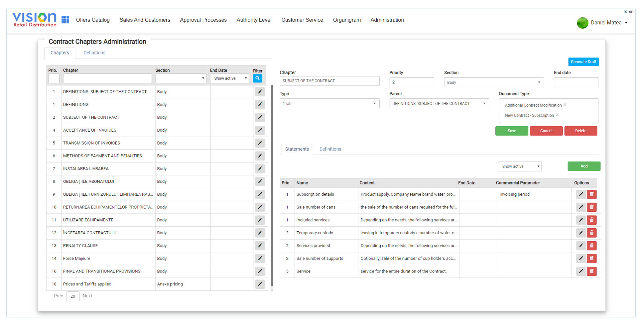The image size is (644, 326).
Task: Edit the Temporary custody statement
Action: pyautogui.click(x=581, y=233)
